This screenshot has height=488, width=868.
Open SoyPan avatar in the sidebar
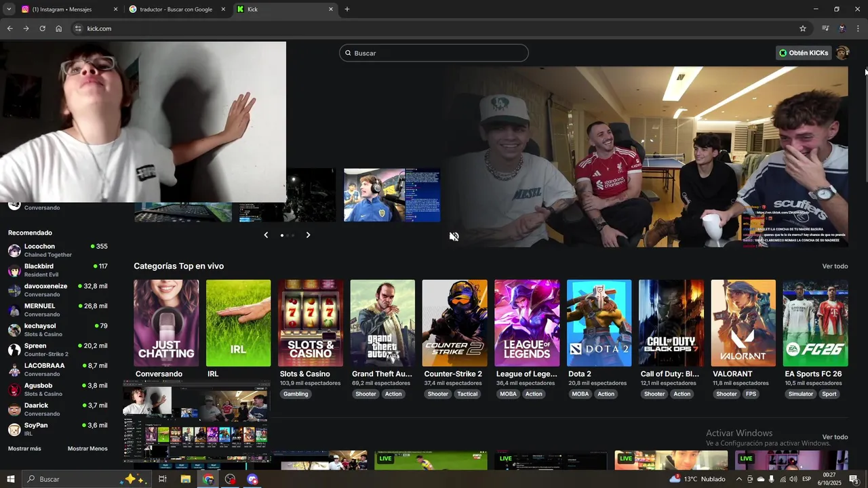14,429
